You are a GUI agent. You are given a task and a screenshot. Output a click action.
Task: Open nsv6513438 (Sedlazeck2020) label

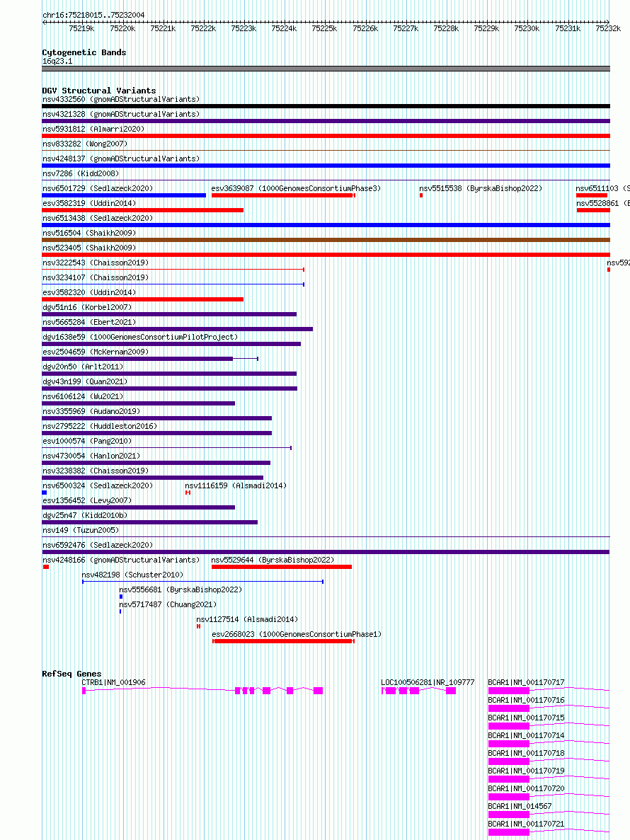coord(98,218)
